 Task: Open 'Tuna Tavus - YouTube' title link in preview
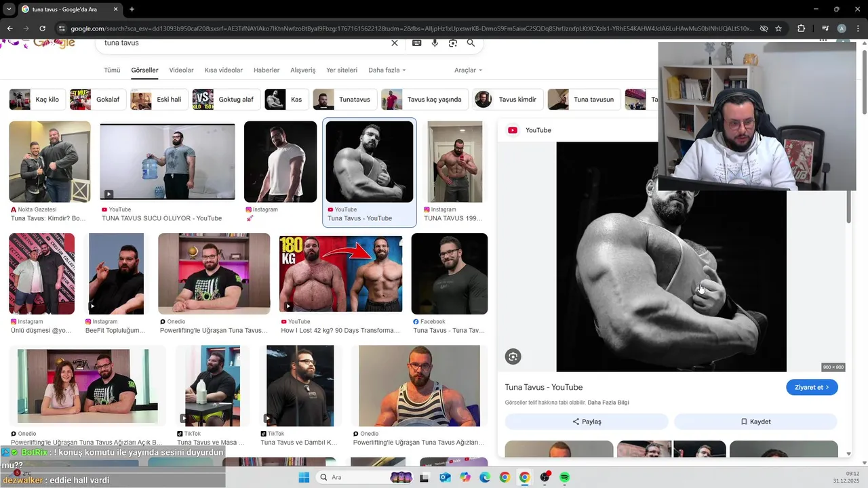544,387
